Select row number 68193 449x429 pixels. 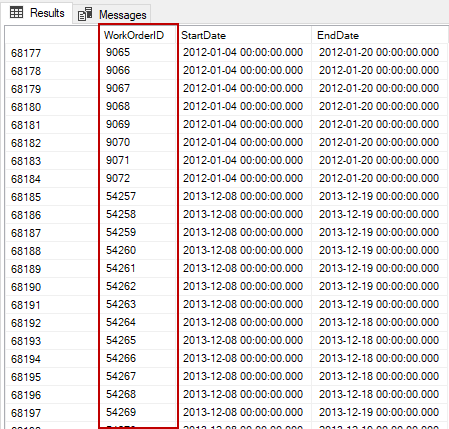pyautogui.click(x=51, y=341)
